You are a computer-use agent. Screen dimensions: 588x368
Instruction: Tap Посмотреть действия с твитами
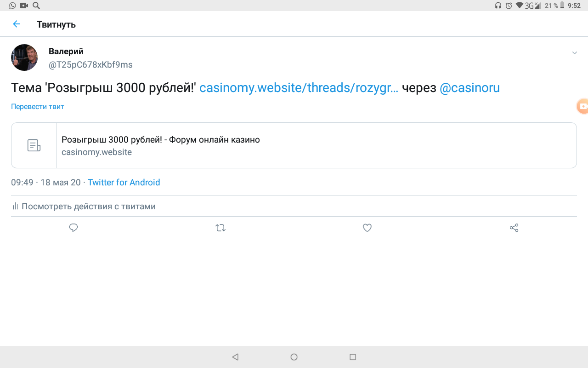pos(89,207)
